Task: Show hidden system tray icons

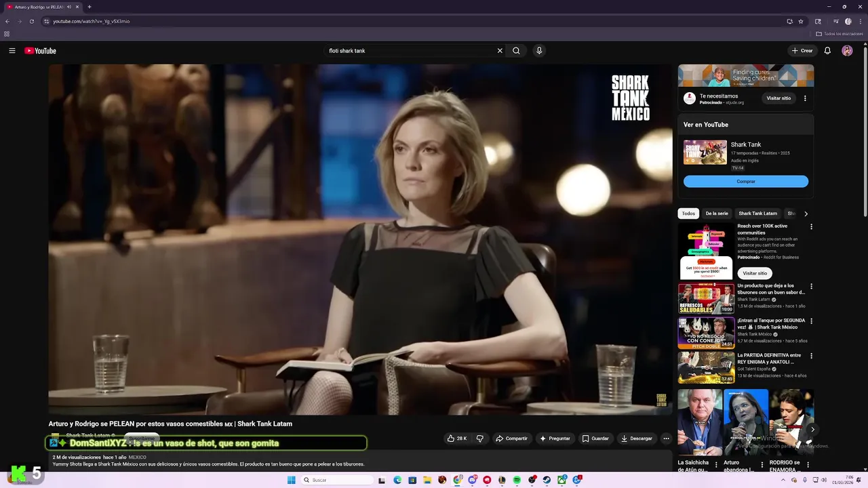Action: click(783, 480)
